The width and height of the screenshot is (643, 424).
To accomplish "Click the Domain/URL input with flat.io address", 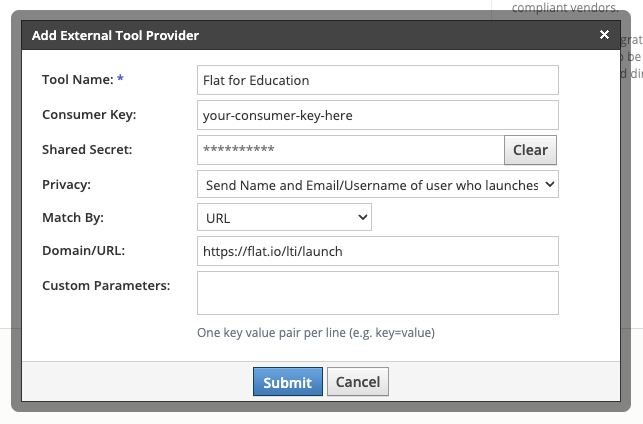I will pyautogui.click(x=377, y=251).
